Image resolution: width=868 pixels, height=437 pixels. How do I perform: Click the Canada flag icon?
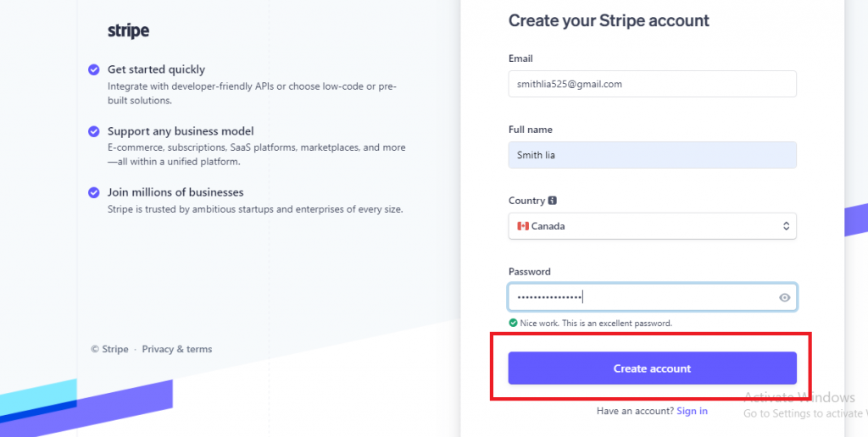coord(522,226)
